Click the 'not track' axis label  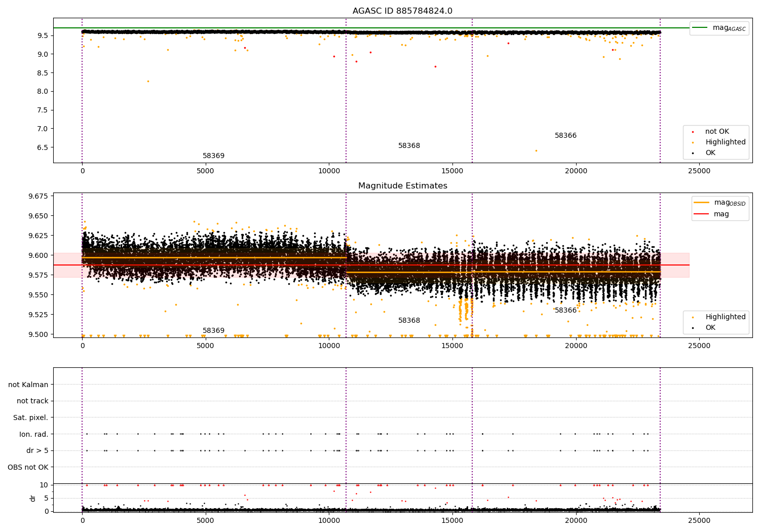pyautogui.click(x=32, y=401)
